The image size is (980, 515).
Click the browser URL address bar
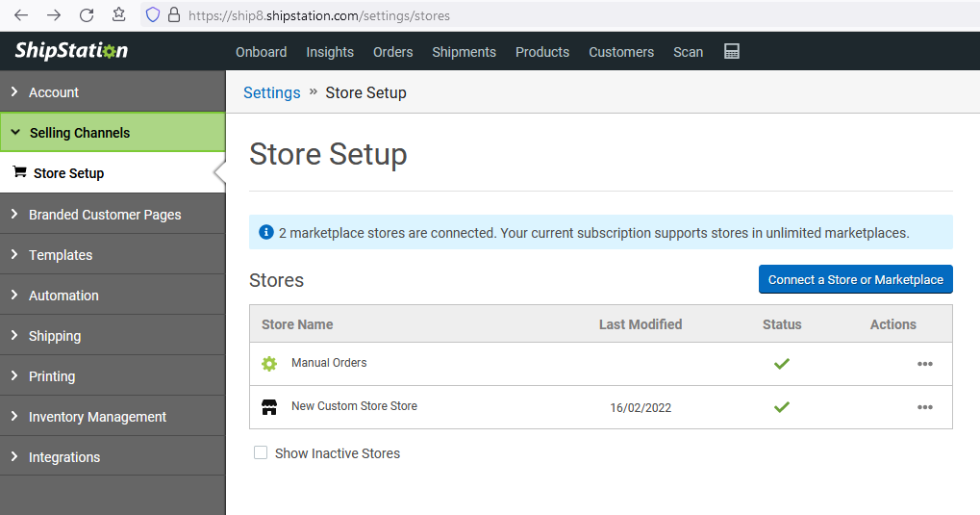481,15
